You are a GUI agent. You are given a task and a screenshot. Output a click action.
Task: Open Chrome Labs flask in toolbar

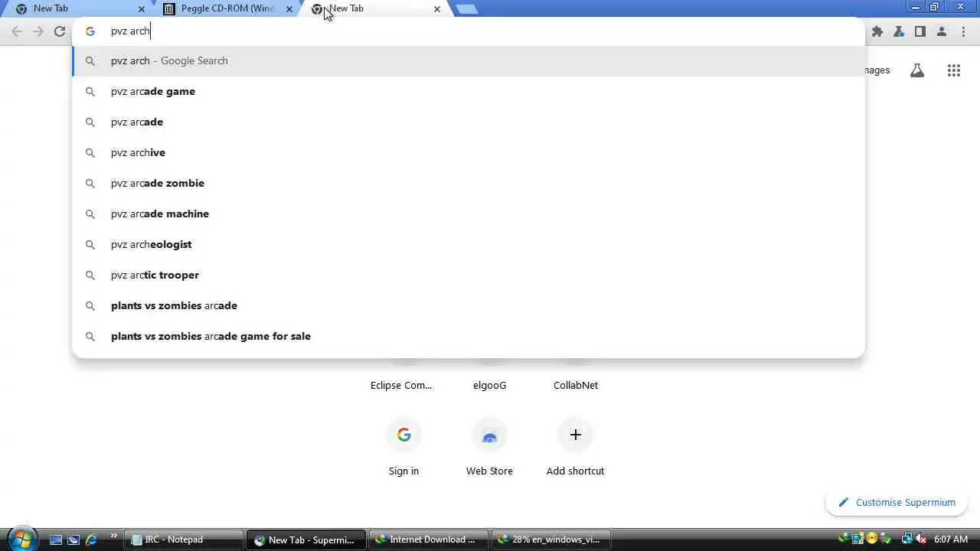(x=899, y=31)
